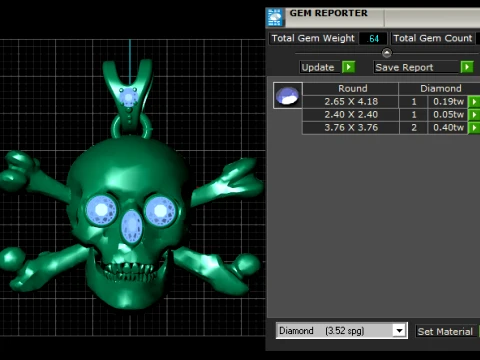Select the 3.76 X 3.76 size cell
Screen dimensions: 480x360
(x=351, y=128)
